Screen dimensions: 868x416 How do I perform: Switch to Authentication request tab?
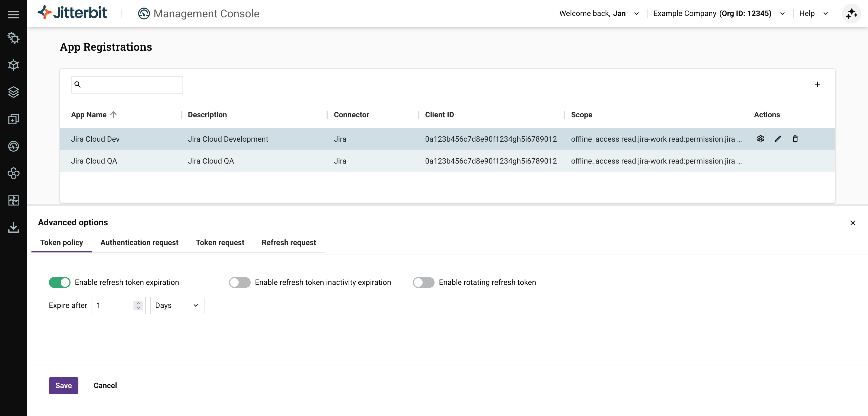pyautogui.click(x=139, y=243)
